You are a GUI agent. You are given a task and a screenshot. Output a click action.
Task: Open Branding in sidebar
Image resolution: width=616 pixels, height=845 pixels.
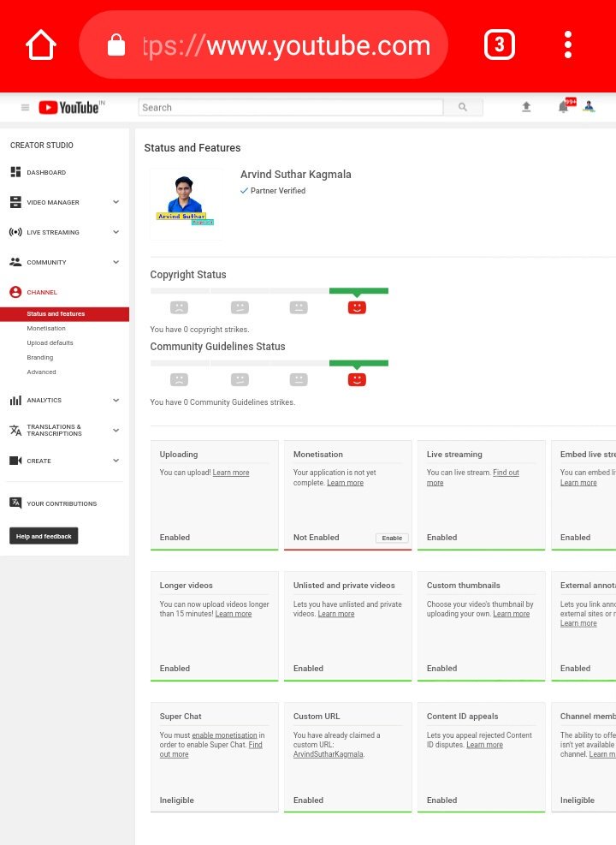[x=40, y=357]
